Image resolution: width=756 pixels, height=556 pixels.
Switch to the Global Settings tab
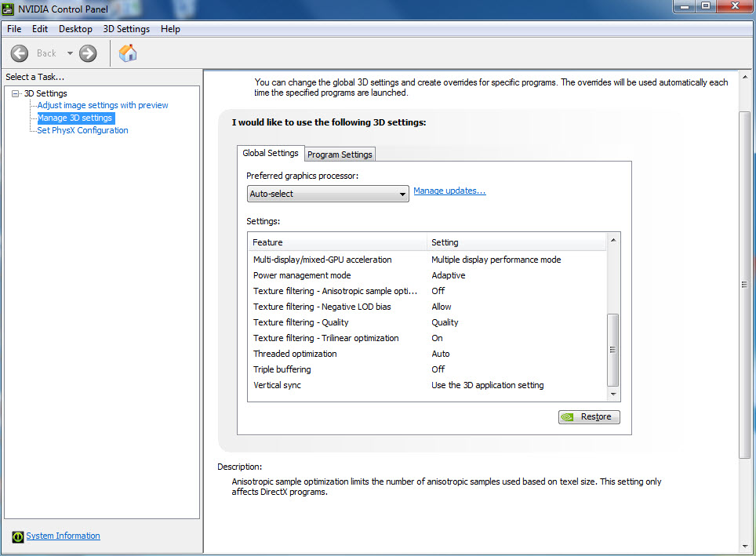click(x=271, y=153)
